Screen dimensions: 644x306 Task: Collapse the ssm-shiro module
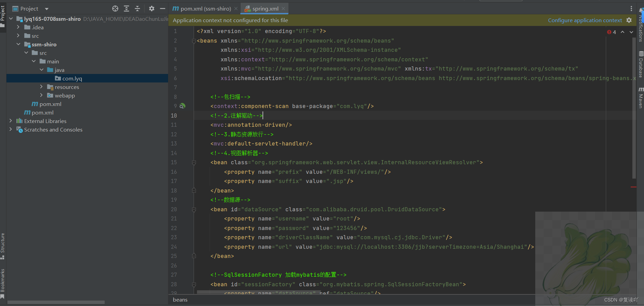click(x=18, y=44)
